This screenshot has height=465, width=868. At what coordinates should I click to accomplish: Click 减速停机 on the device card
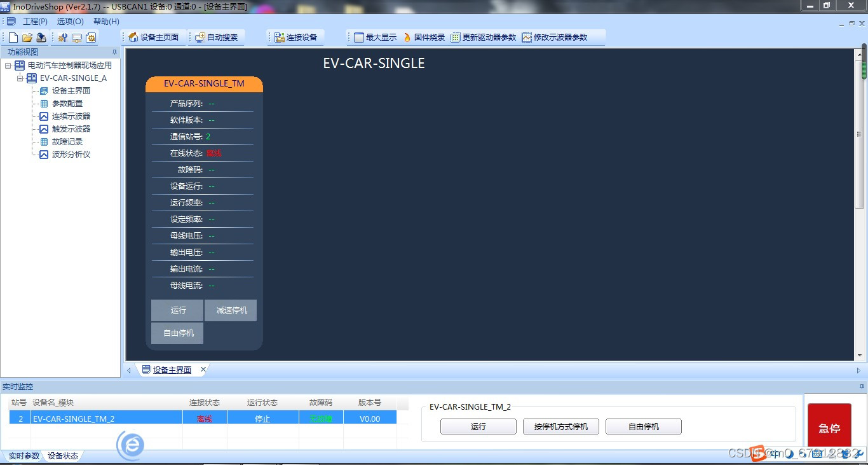coord(231,310)
